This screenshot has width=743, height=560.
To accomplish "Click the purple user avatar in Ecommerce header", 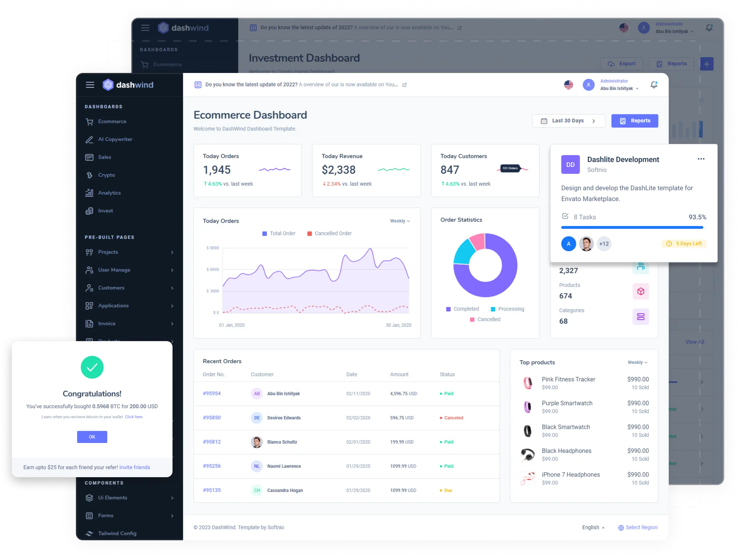I will (x=588, y=85).
